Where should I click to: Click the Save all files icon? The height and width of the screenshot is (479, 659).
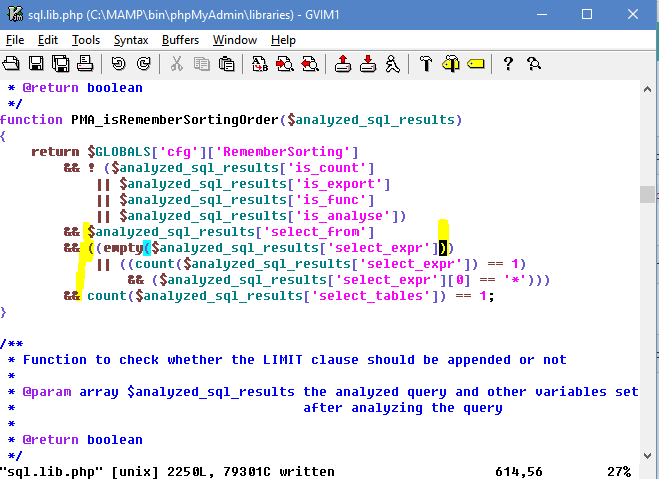coord(61,64)
